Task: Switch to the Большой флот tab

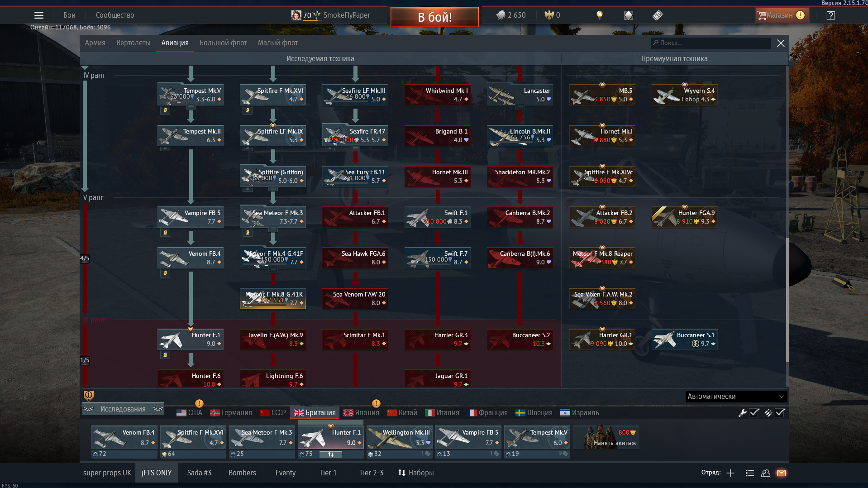Action: click(223, 43)
